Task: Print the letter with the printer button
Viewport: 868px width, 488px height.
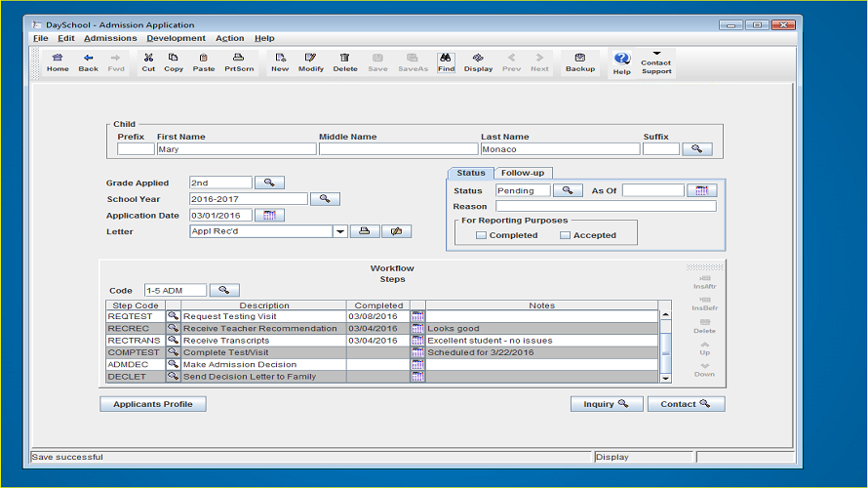Action: point(364,231)
